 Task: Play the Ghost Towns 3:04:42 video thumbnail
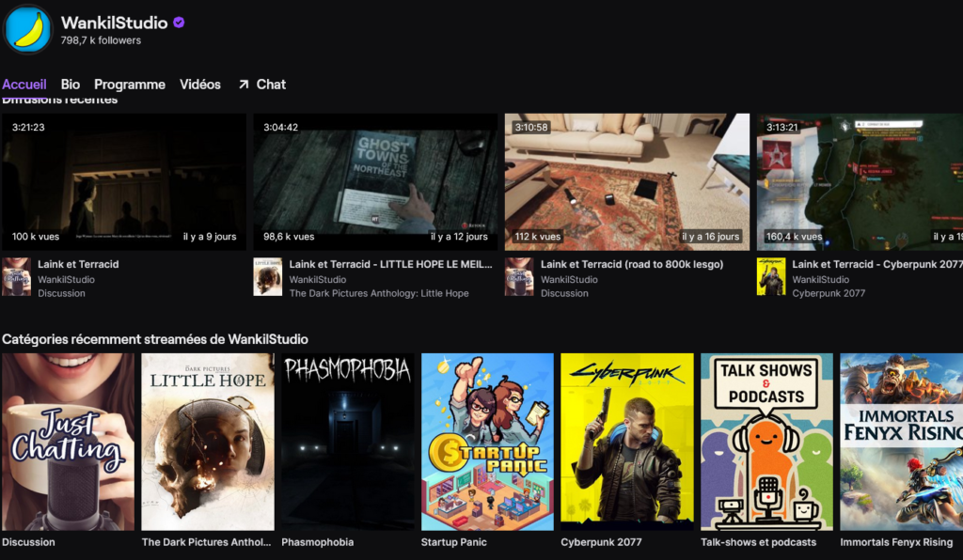click(375, 181)
